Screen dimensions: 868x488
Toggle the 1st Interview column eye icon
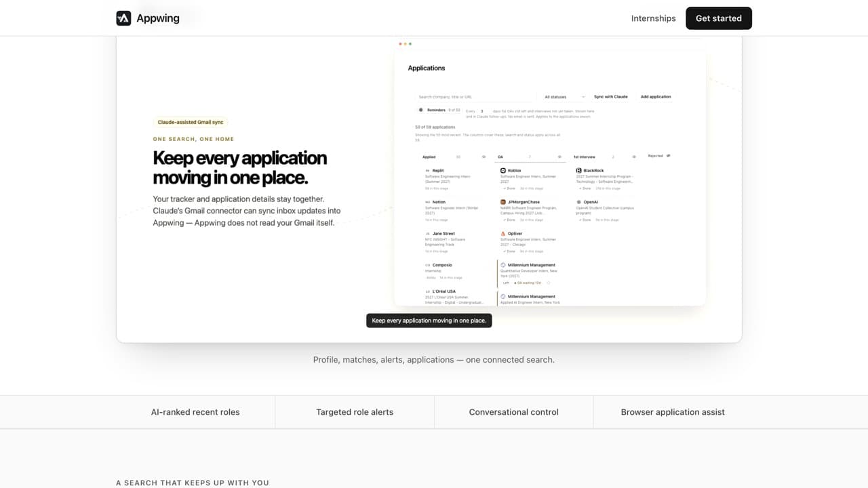pyautogui.click(x=634, y=157)
